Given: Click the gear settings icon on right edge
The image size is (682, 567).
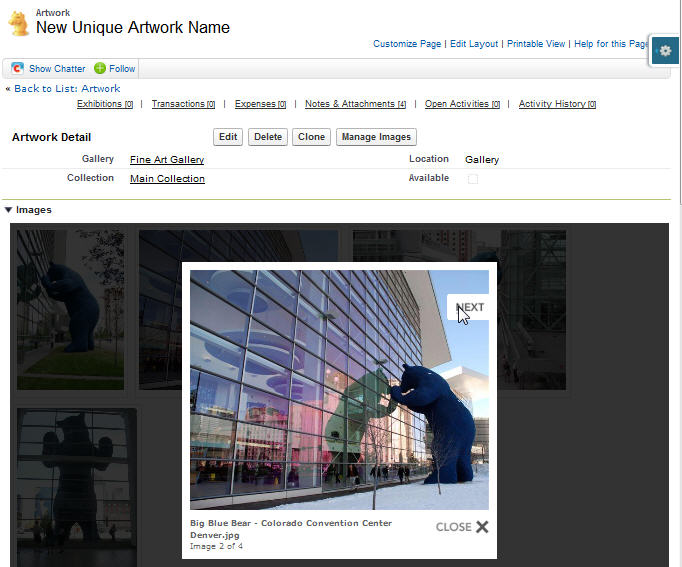Looking at the screenshot, I should [x=665, y=50].
